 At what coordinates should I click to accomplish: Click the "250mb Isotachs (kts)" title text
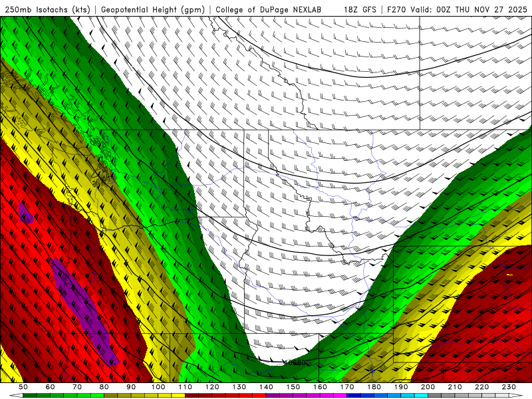(x=47, y=9)
